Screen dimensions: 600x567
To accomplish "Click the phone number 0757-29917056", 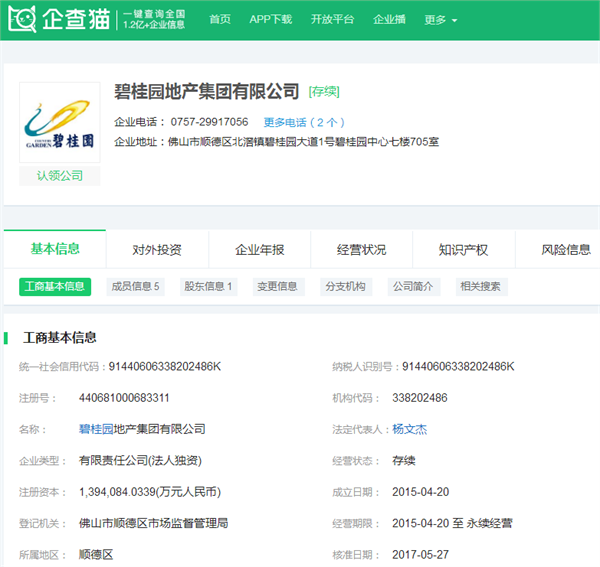I will 209,122.
